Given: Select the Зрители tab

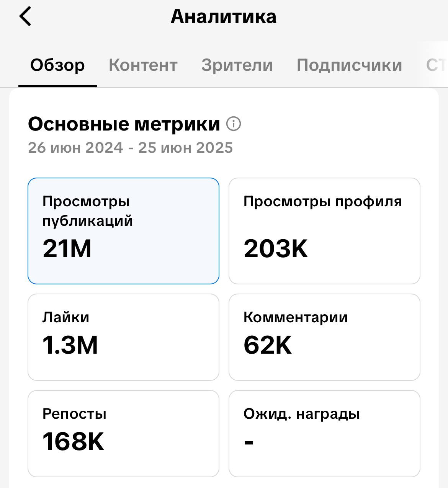Looking at the screenshot, I should click(x=237, y=65).
